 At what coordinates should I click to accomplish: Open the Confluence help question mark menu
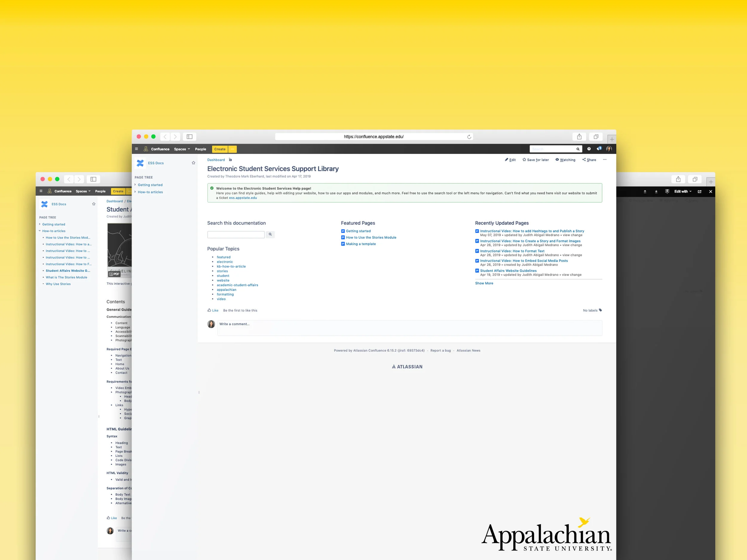click(x=589, y=149)
